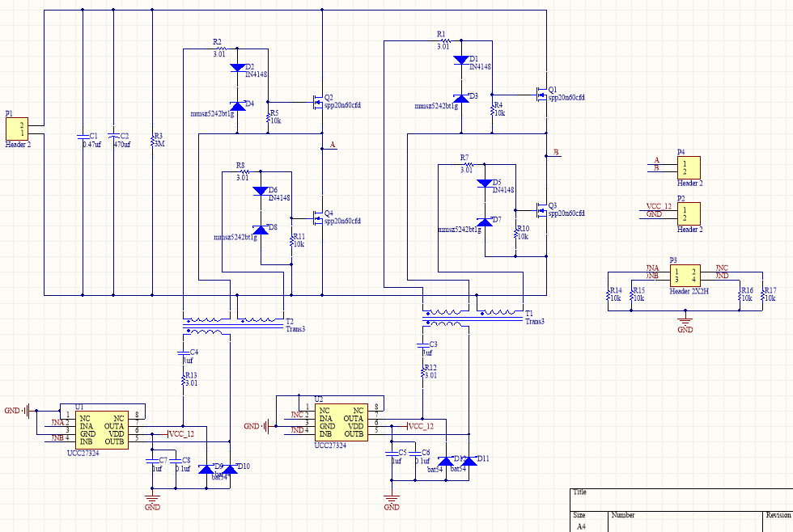Image resolution: width=793 pixels, height=532 pixels.
Task: Click GND power symbol below R14-R17 resistors
Action: [x=685, y=323]
